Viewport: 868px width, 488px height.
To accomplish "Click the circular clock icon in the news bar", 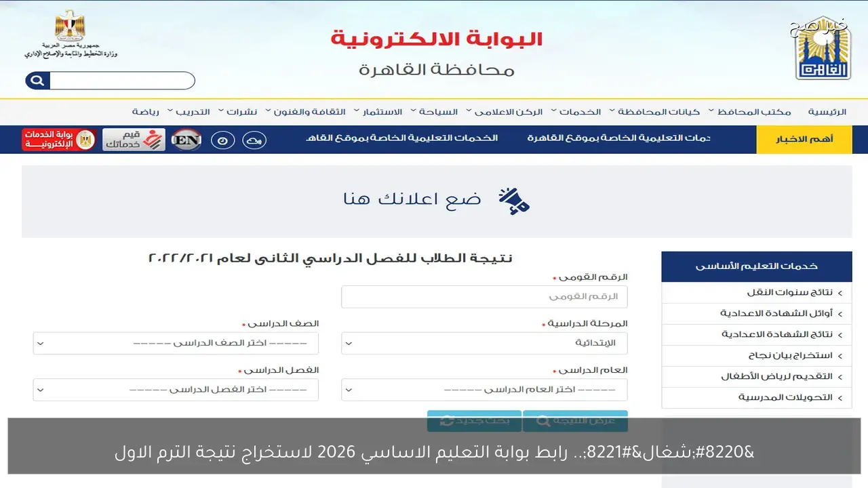I will pyautogui.click(x=222, y=140).
